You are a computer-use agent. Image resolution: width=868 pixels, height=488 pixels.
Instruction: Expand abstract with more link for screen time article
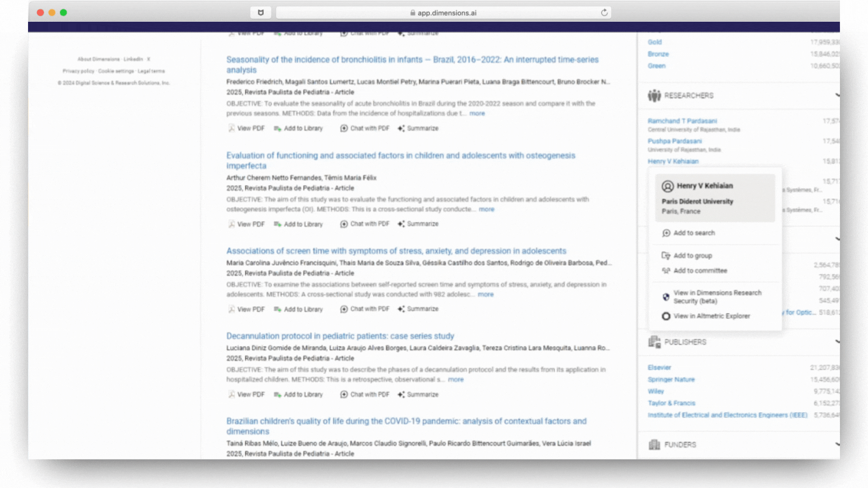[x=486, y=295]
